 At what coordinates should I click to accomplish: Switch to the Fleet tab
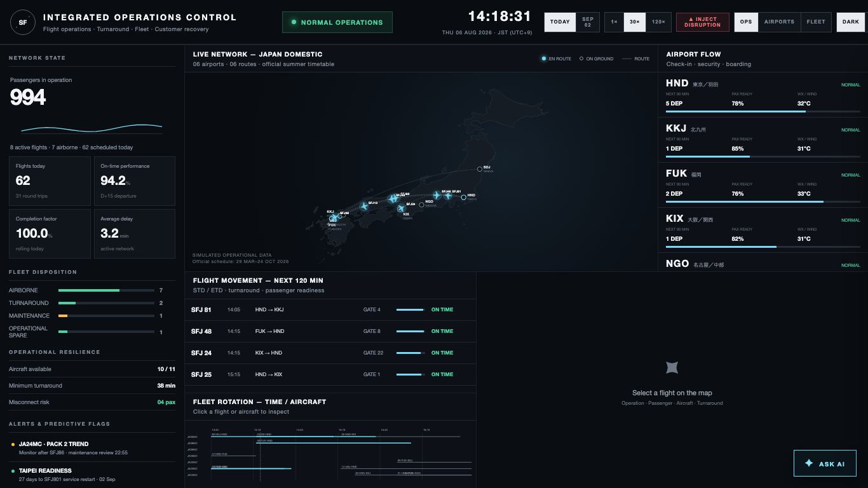coord(816,22)
